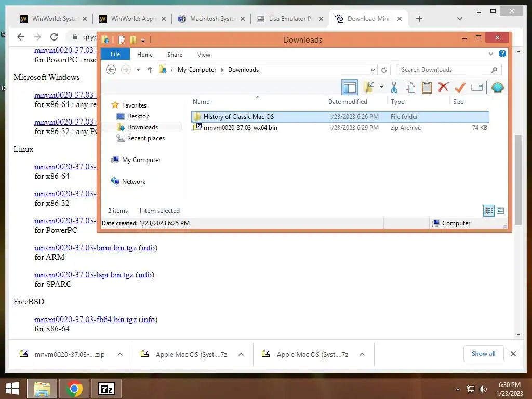Go back in Explorer

click(x=111, y=70)
